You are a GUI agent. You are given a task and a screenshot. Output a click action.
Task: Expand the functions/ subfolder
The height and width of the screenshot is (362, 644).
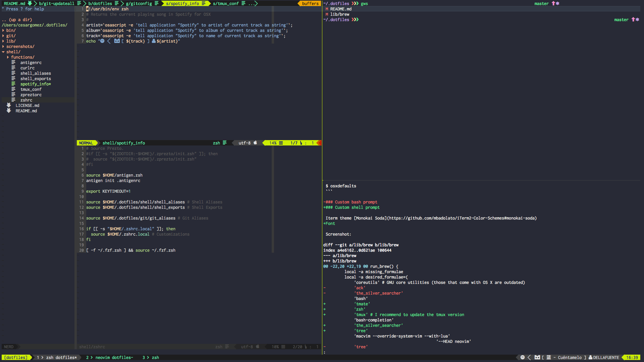(22, 57)
